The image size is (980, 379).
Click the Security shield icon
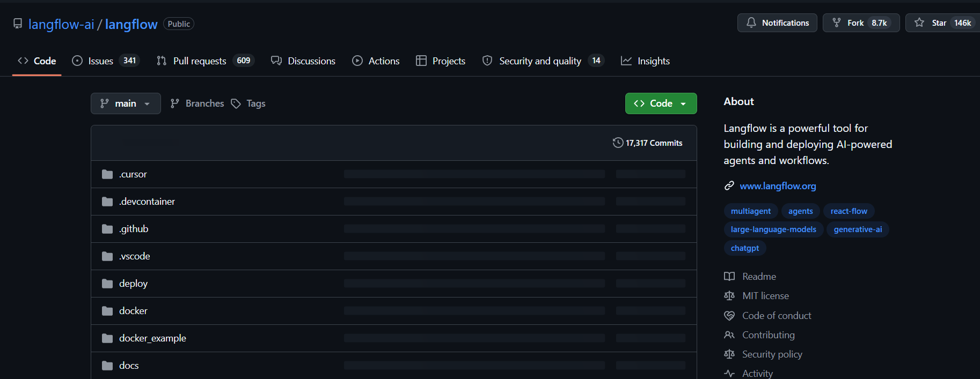487,61
